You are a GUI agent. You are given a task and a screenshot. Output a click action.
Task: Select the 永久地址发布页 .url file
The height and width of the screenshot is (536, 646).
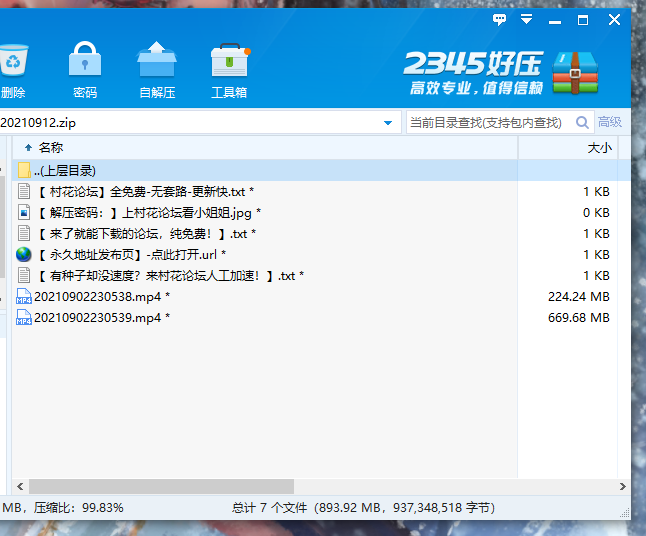click(x=130, y=255)
